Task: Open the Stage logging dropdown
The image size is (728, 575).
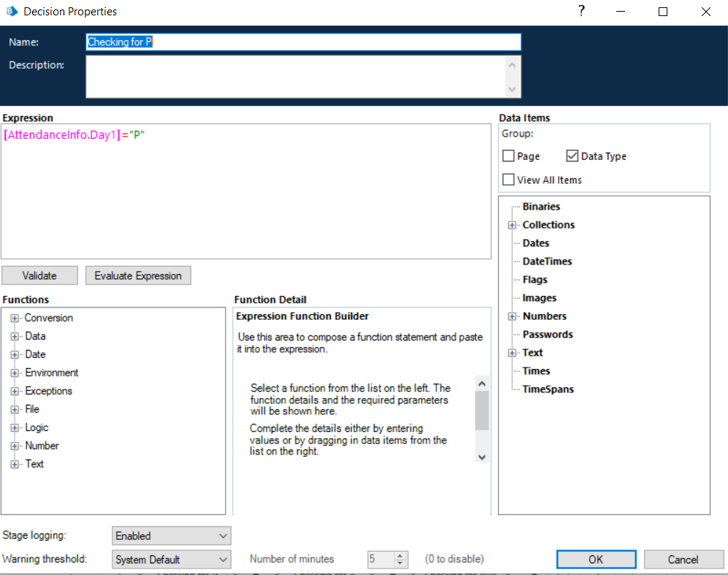Action: click(x=172, y=536)
